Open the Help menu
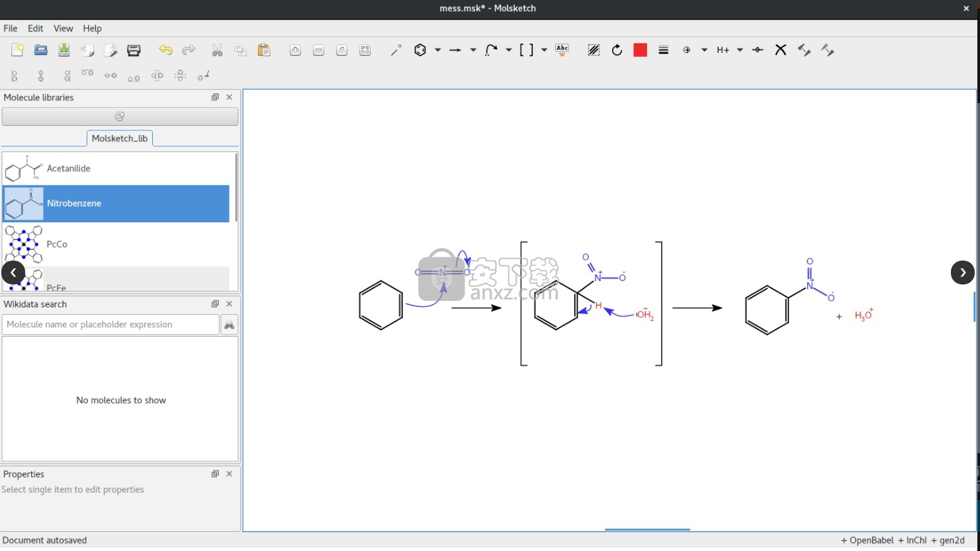 pyautogui.click(x=92, y=28)
